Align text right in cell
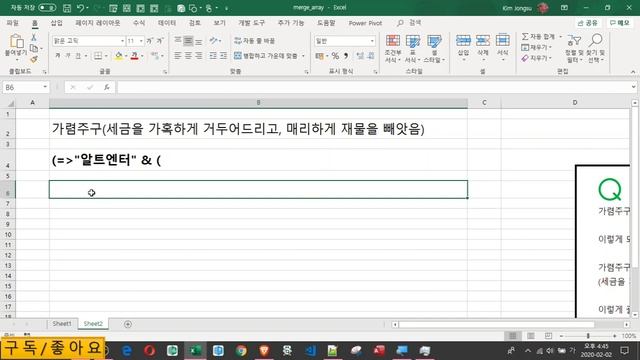Viewport: 640px width, 360px height. coord(199,56)
